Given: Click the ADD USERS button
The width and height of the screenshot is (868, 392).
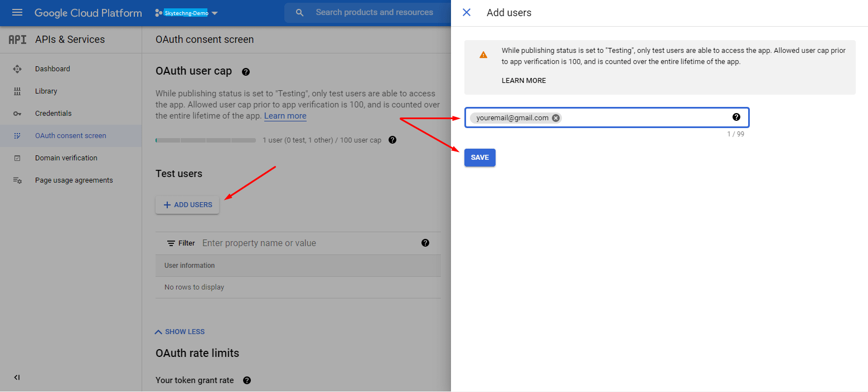Looking at the screenshot, I should coord(187,205).
